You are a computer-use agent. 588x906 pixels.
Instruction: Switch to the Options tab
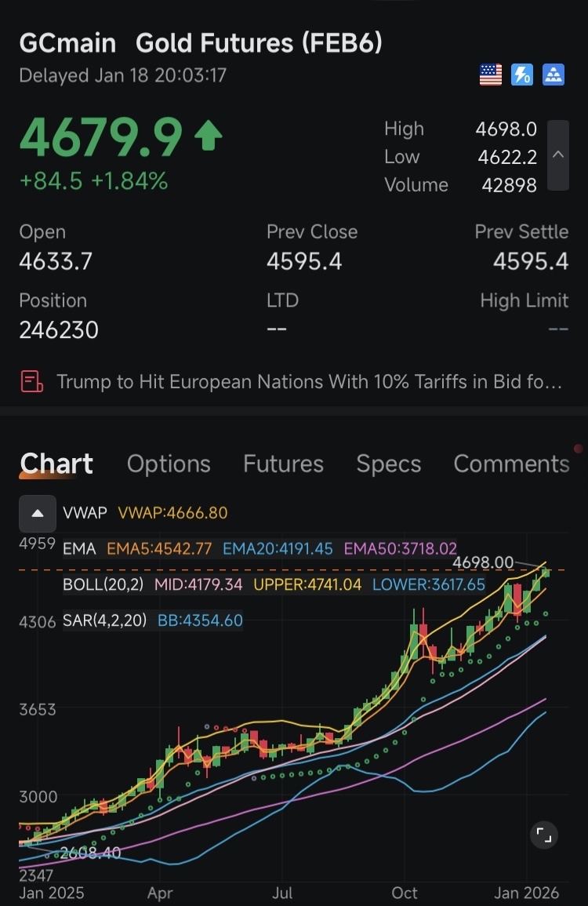(169, 464)
